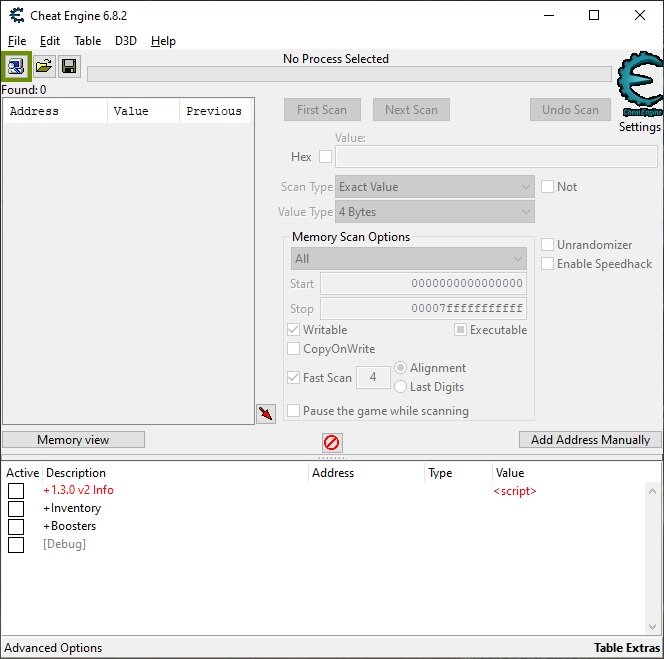This screenshot has height=659, width=664.
Task: Enable the Unrandomizer option
Action: click(547, 245)
